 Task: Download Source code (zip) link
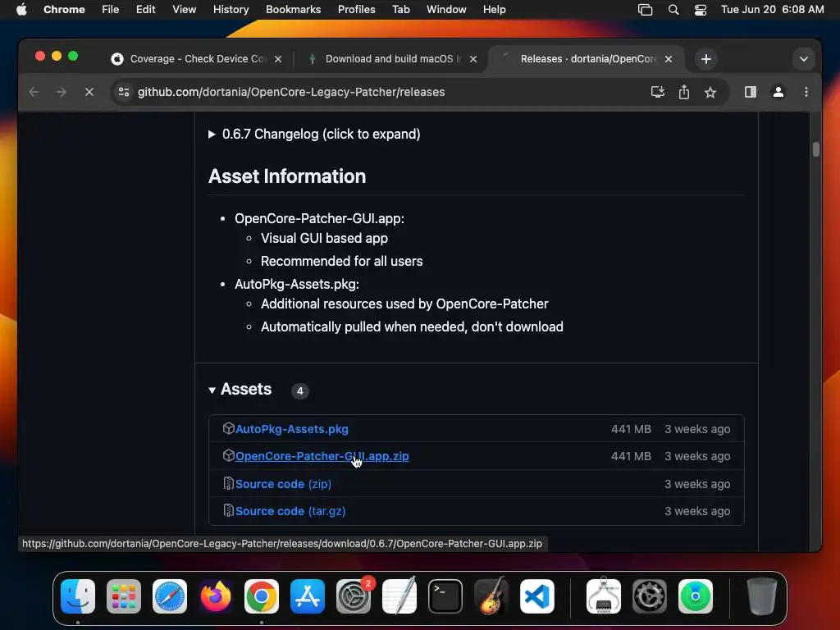(x=283, y=484)
